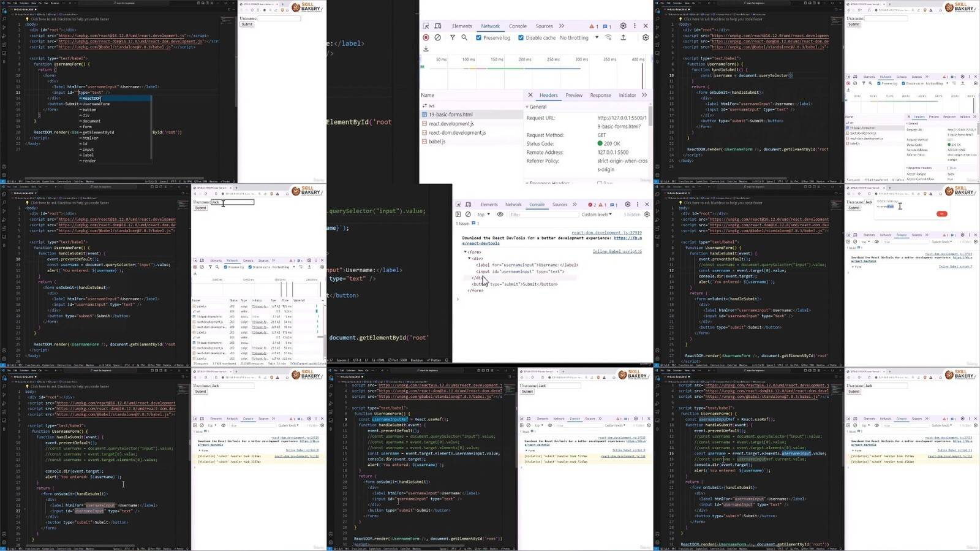Toggle the network filter funnel icon
Screen dimensions: 980x551
(x=453, y=37)
